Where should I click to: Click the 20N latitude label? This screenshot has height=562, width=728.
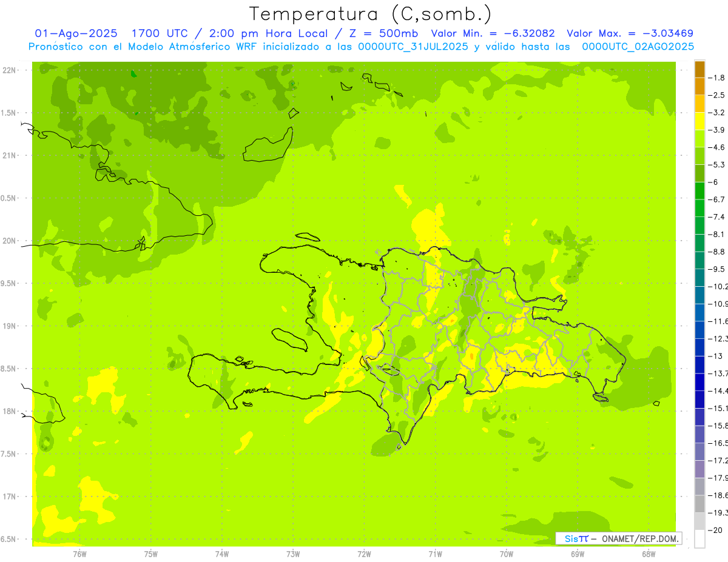coord(9,241)
